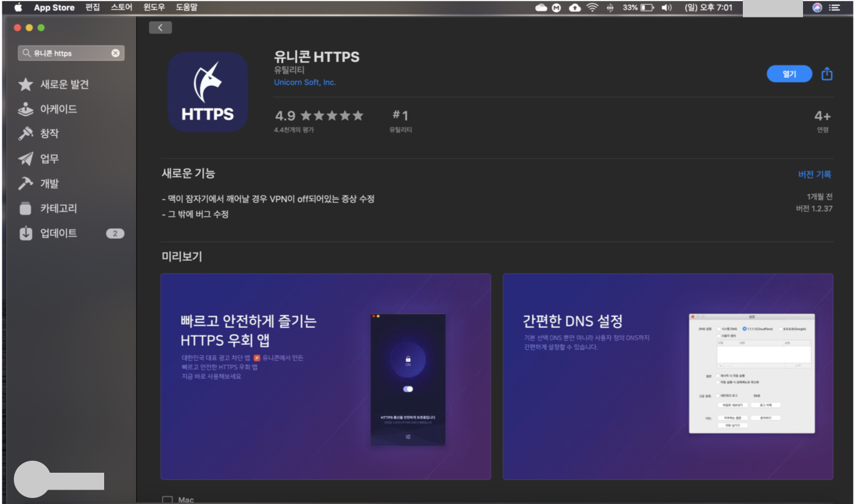856x504 pixels.
Task: Open the 업무 sidebar section
Action: pyautogui.click(x=49, y=159)
